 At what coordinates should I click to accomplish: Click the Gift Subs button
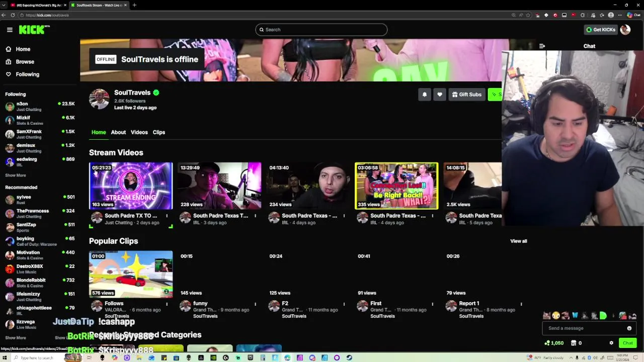click(467, 95)
